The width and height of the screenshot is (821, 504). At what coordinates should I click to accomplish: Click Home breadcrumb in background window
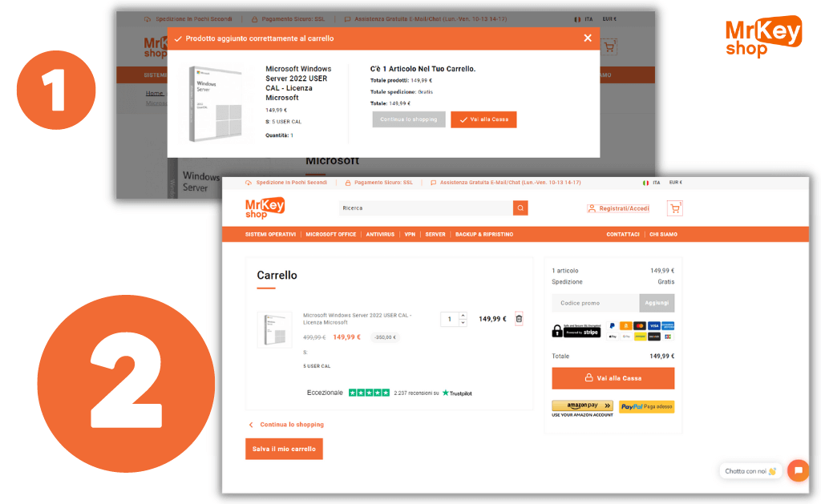(155, 93)
